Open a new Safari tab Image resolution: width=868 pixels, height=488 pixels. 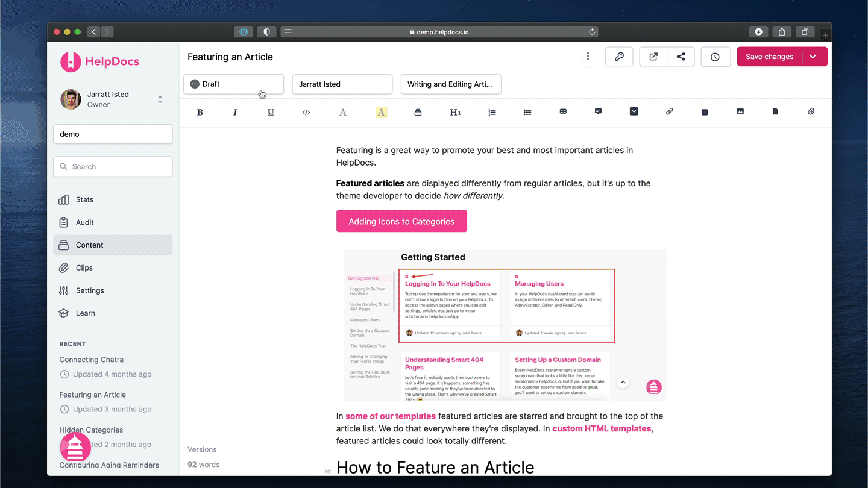point(825,34)
